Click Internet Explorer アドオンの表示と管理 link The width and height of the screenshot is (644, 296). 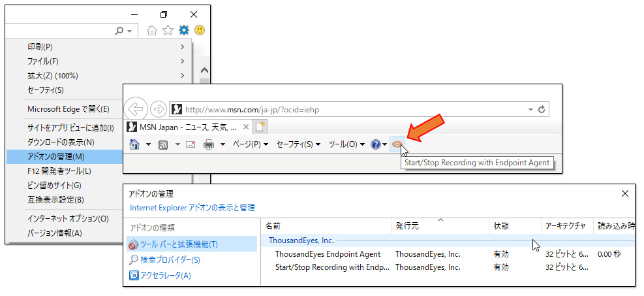[192, 208]
